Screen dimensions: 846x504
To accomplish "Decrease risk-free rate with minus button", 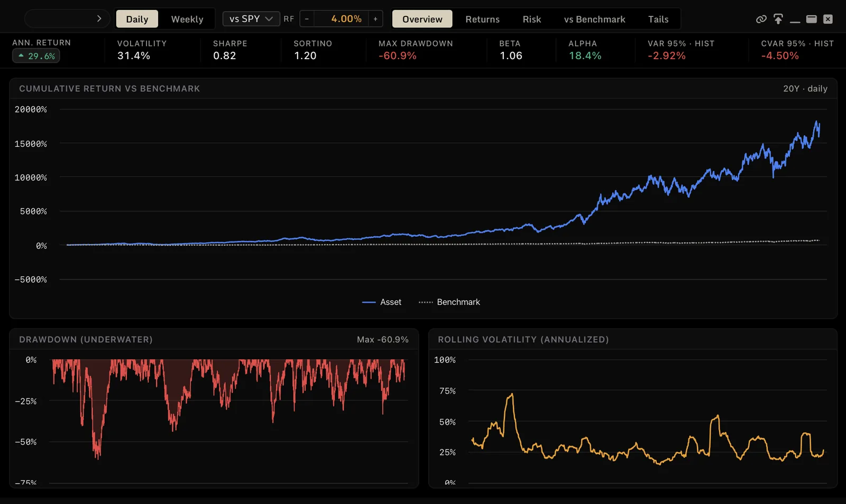I will tap(307, 19).
